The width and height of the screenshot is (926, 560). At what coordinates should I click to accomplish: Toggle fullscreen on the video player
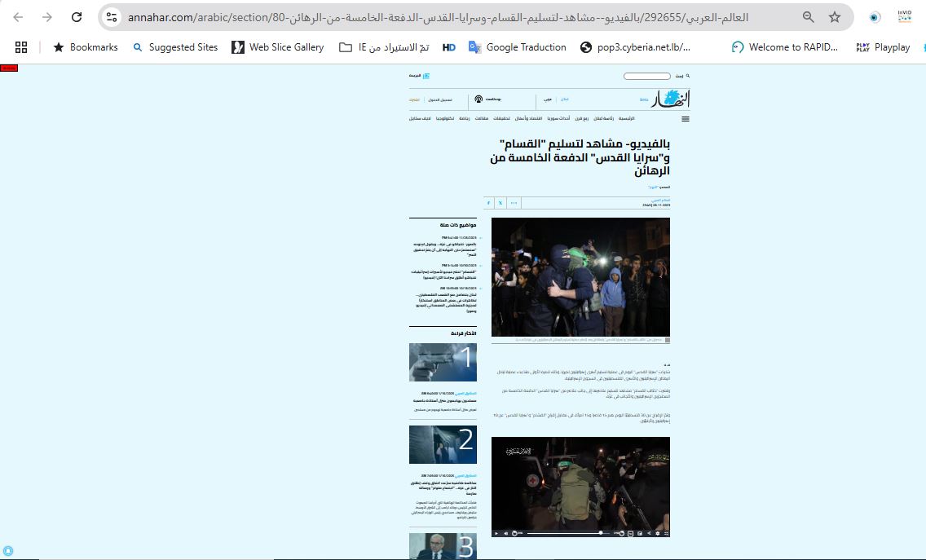coord(666,533)
